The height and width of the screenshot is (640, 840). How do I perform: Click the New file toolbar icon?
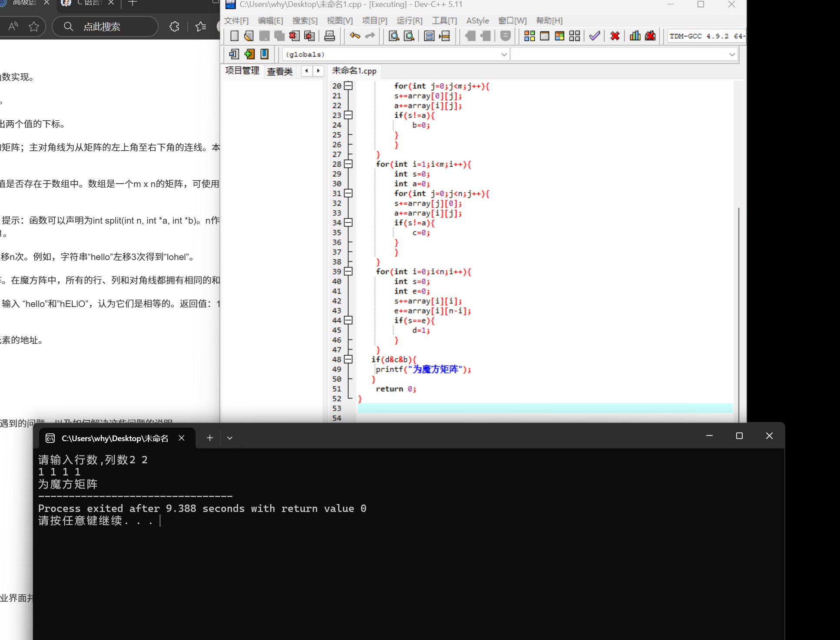click(x=234, y=36)
